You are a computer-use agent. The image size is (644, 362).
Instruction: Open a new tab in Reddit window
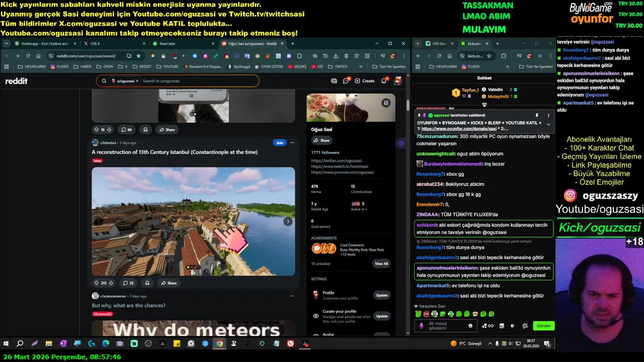[x=293, y=44]
